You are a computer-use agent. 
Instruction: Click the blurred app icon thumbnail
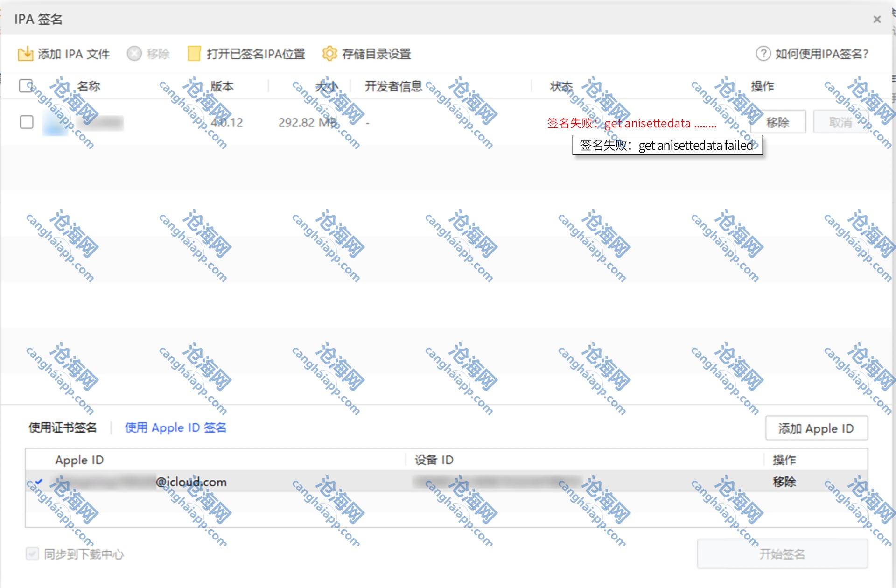55,123
